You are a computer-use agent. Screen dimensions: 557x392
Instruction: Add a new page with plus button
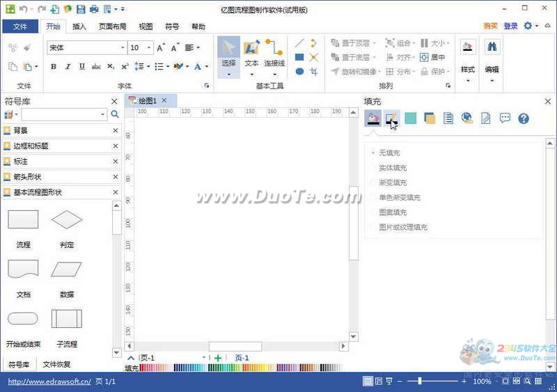click(x=218, y=358)
